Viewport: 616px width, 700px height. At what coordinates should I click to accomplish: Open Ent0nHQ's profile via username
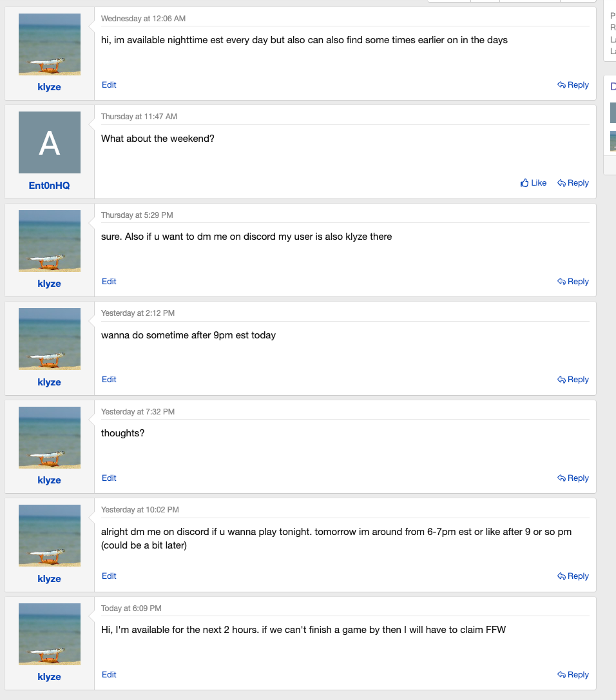pos(49,185)
